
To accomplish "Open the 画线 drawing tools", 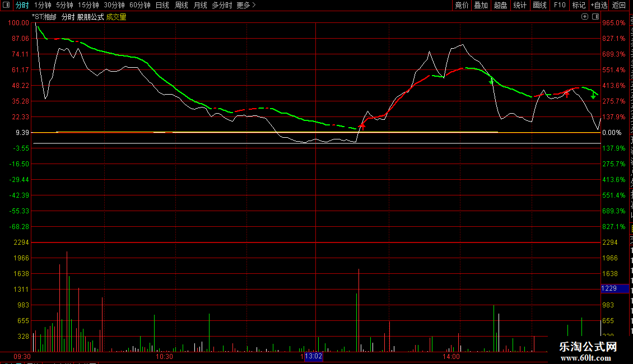I will 540,5.
